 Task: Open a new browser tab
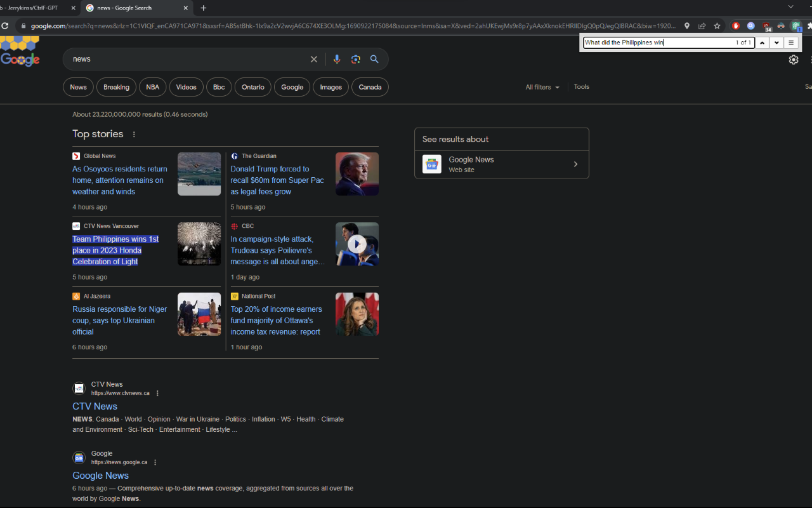pos(204,8)
